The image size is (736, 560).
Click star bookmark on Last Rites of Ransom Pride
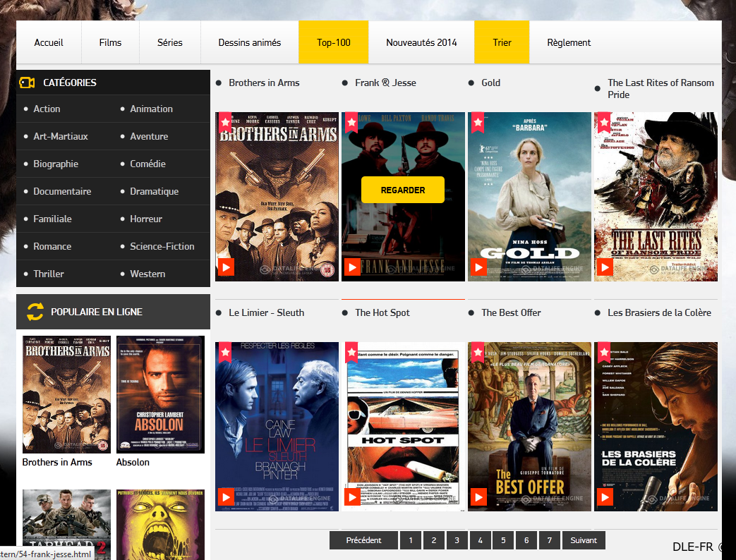(x=604, y=123)
